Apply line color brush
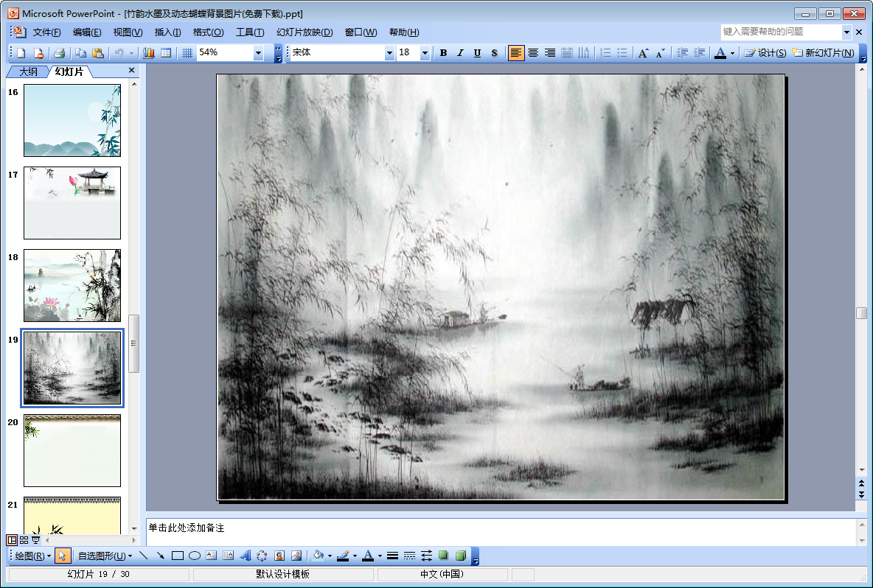This screenshot has height=588, width=873. pos(343,556)
